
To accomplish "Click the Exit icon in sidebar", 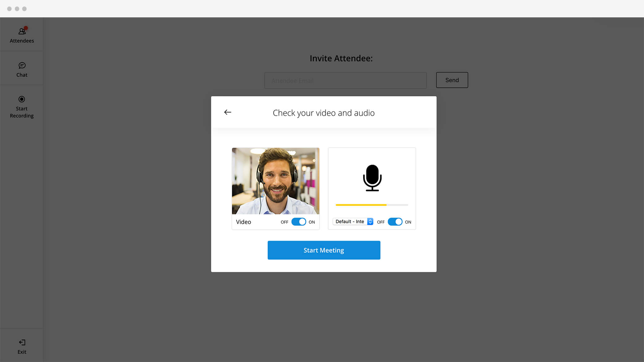I will 22,342.
